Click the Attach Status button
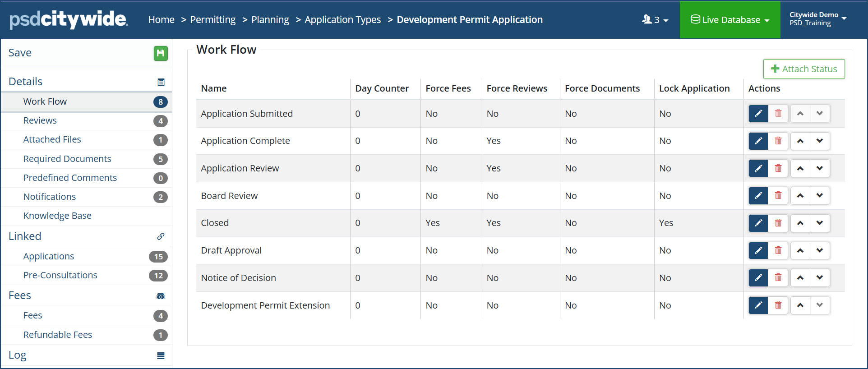This screenshot has width=868, height=369. click(x=803, y=69)
